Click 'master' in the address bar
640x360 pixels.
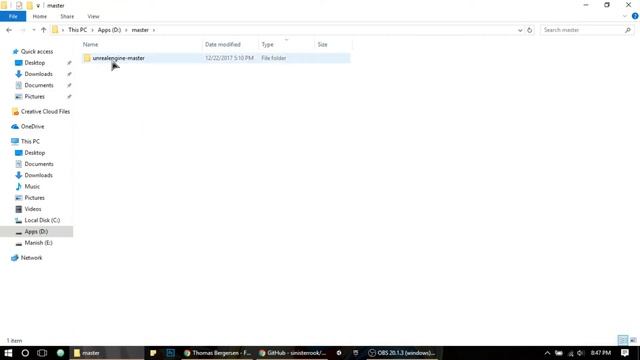[x=140, y=30]
